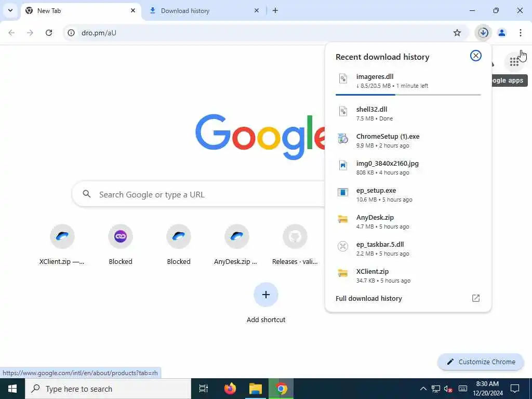Image resolution: width=532 pixels, height=399 pixels.
Task: Click the magnifier icon in Google search box
Action: (x=87, y=194)
